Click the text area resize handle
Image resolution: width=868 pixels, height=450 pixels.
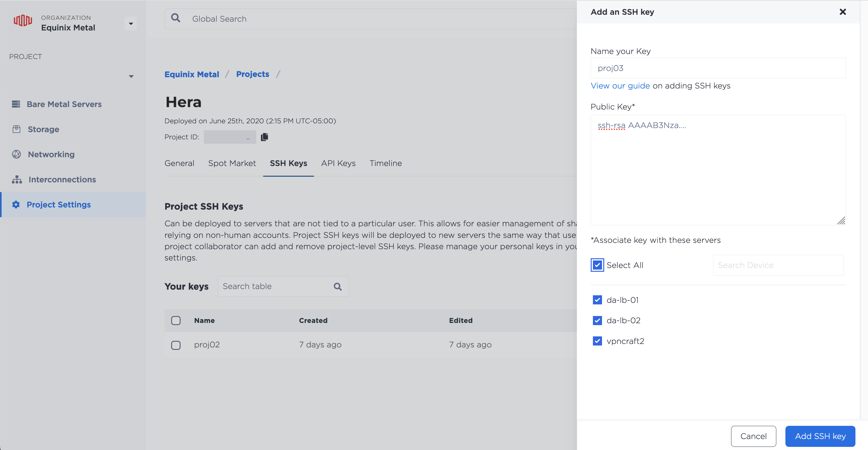(x=841, y=221)
